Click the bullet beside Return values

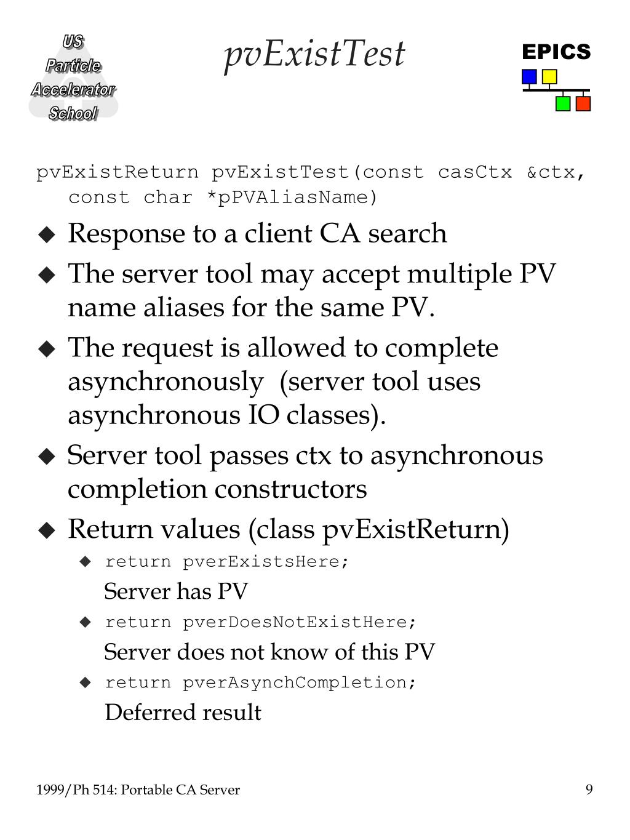pos(47,530)
